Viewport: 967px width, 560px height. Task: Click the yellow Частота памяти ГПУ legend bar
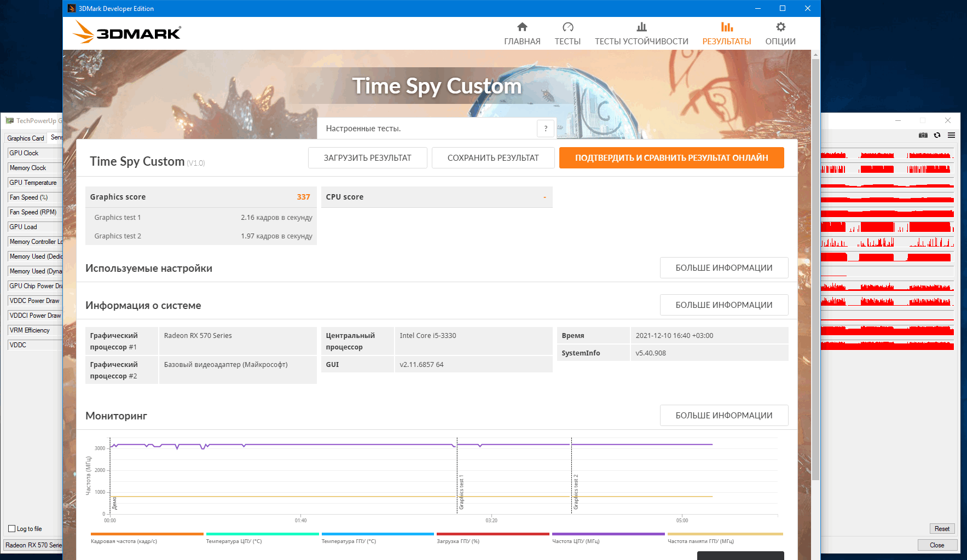[725, 534]
